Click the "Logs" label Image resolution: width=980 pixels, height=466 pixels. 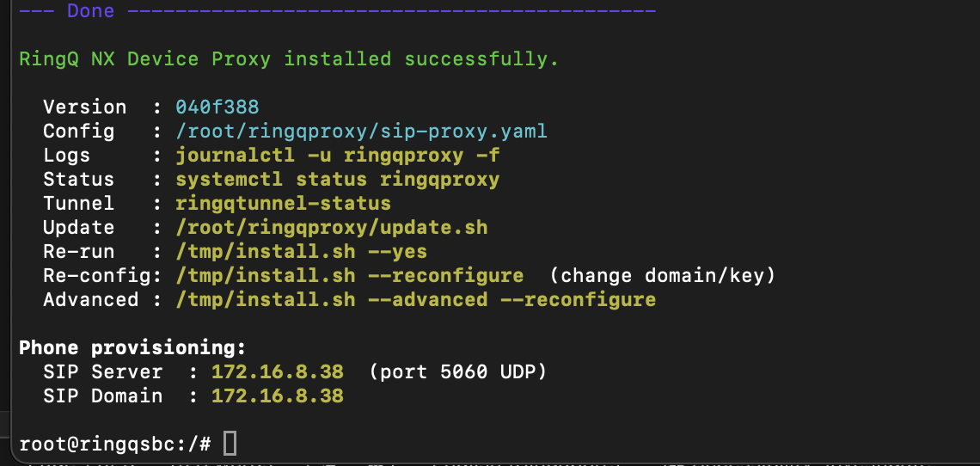67,156
